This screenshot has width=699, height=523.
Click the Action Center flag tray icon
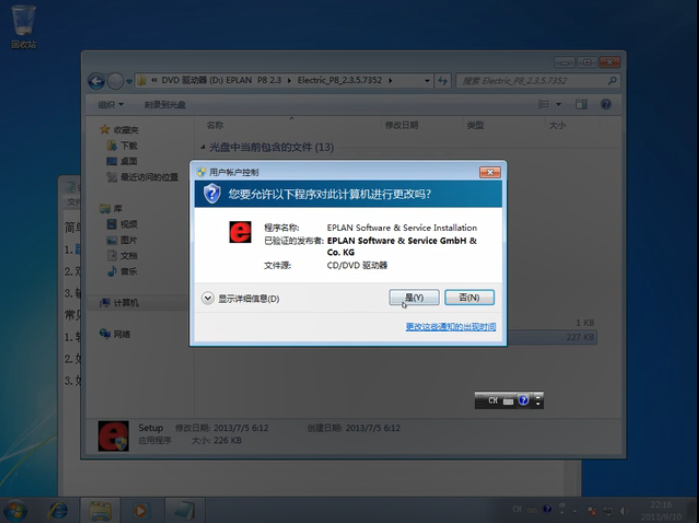tap(592, 511)
